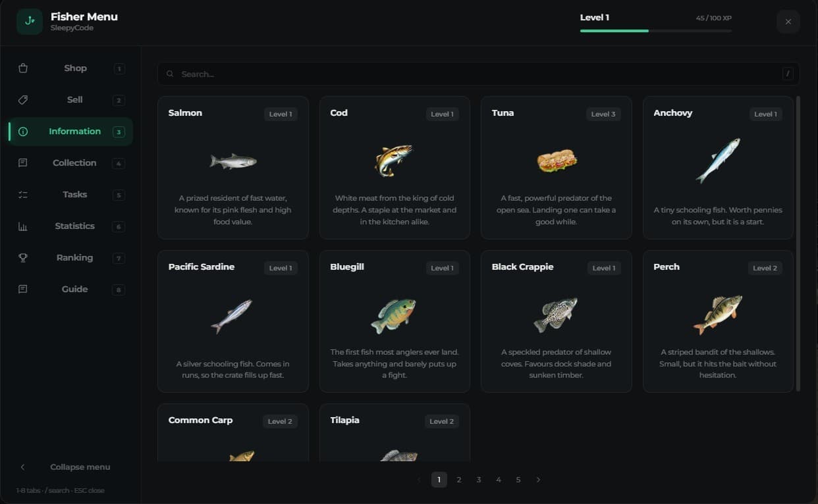This screenshot has height=504, width=818.
Task: Click the Salmon card title
Action: (x=185, y=113)
